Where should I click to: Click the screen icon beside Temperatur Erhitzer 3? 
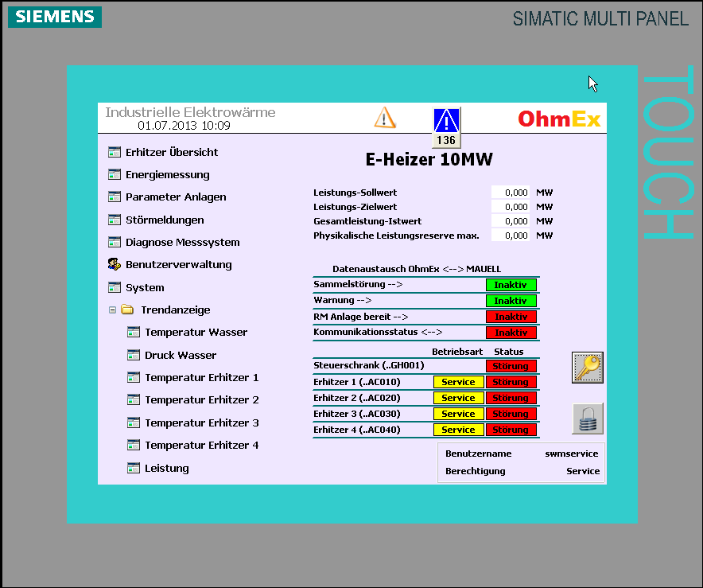coord(134,423)
